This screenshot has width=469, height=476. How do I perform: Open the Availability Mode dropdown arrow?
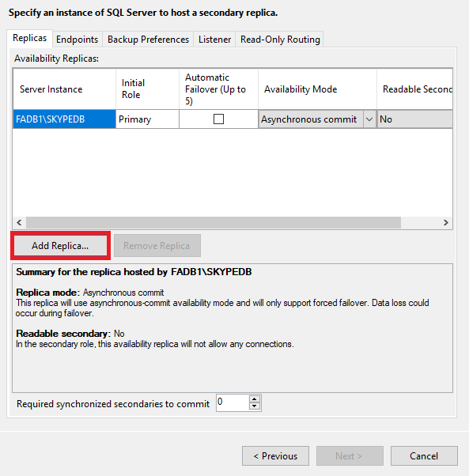coord(369,119)
